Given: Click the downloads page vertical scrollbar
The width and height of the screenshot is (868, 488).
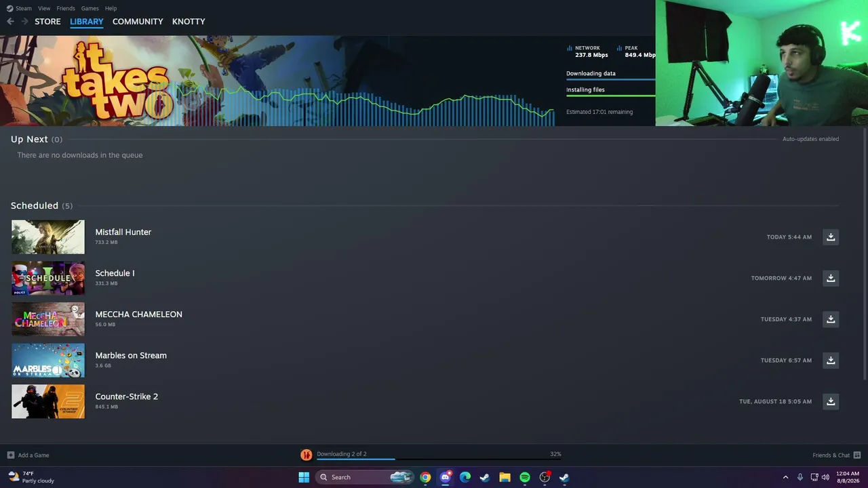Looking at the screenshot, I should coord(865,254).
